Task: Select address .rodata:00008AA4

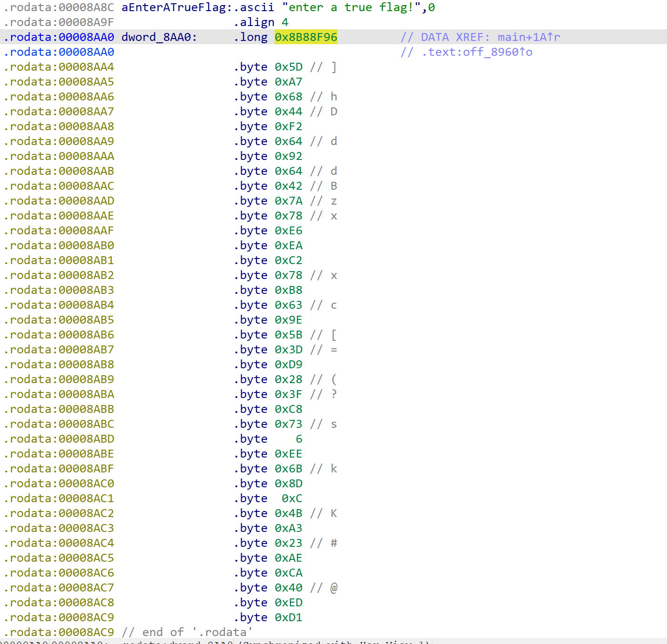Action: (59, 67)
